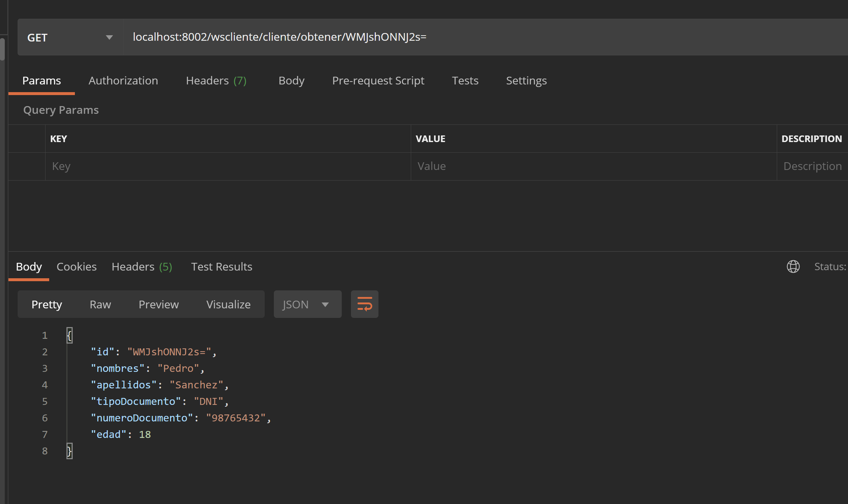
Task: Switch response view to Preview
Action: pyautogui.click(x=158, y=304)
